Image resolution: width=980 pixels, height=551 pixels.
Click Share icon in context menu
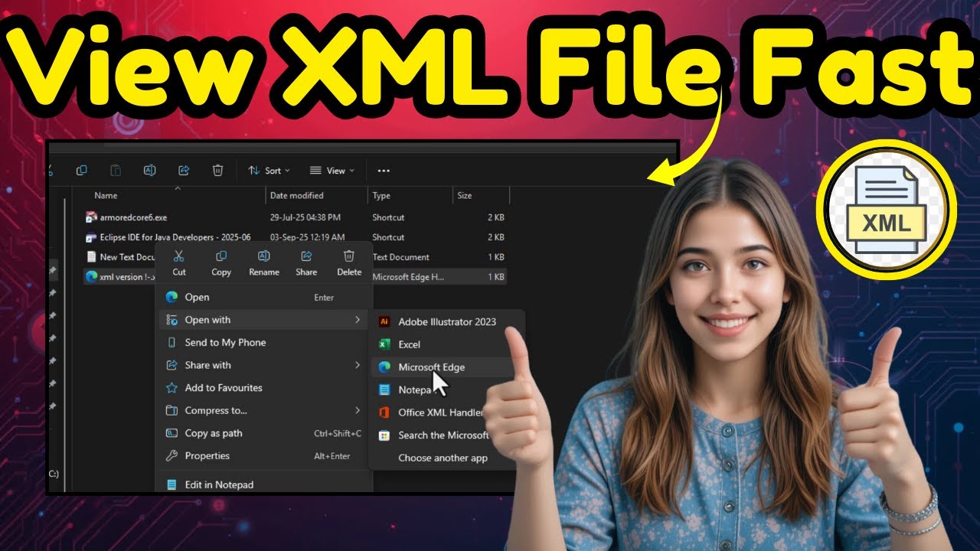(306, 262)
